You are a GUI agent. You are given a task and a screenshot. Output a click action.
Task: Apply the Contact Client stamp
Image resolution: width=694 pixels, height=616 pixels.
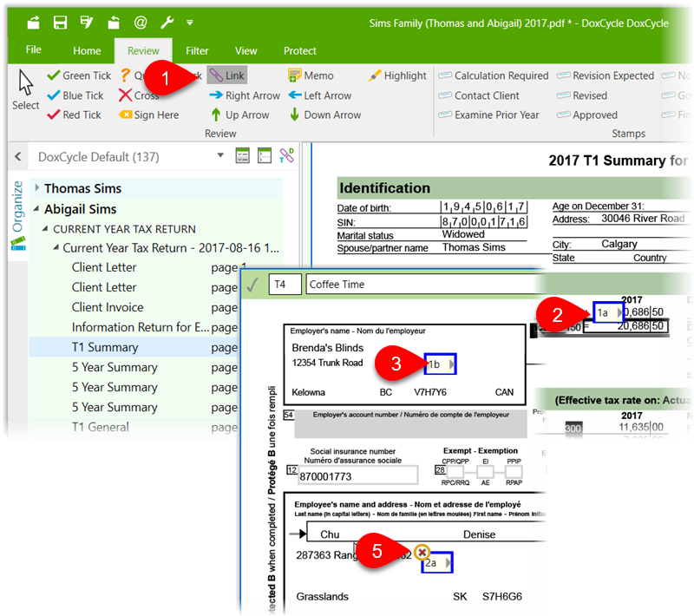click(479, 95)
